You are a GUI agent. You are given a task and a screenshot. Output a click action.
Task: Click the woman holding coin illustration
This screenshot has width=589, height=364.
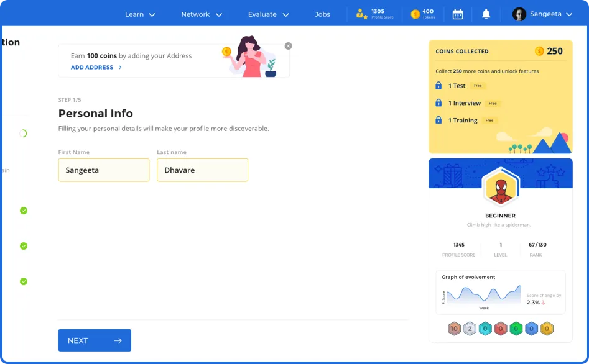point(250,57)
